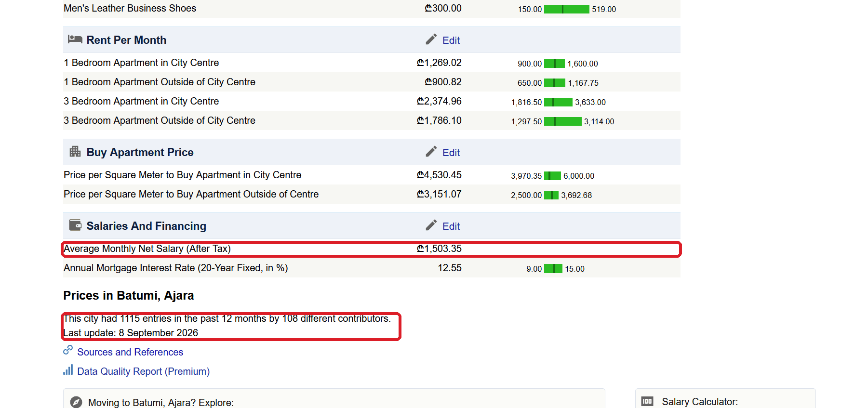
Task: Click the price value 900.82
Action: (x=443, y=82)
